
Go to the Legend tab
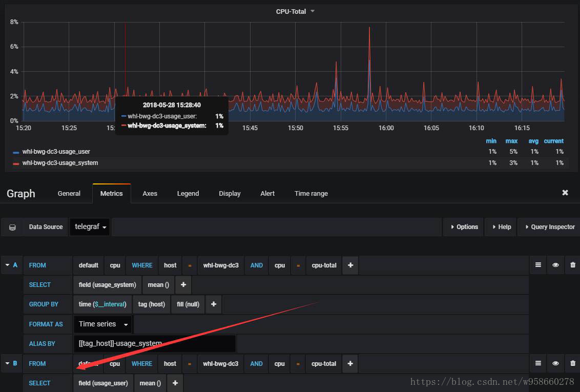pyautogui.click(x=188, y=193)
